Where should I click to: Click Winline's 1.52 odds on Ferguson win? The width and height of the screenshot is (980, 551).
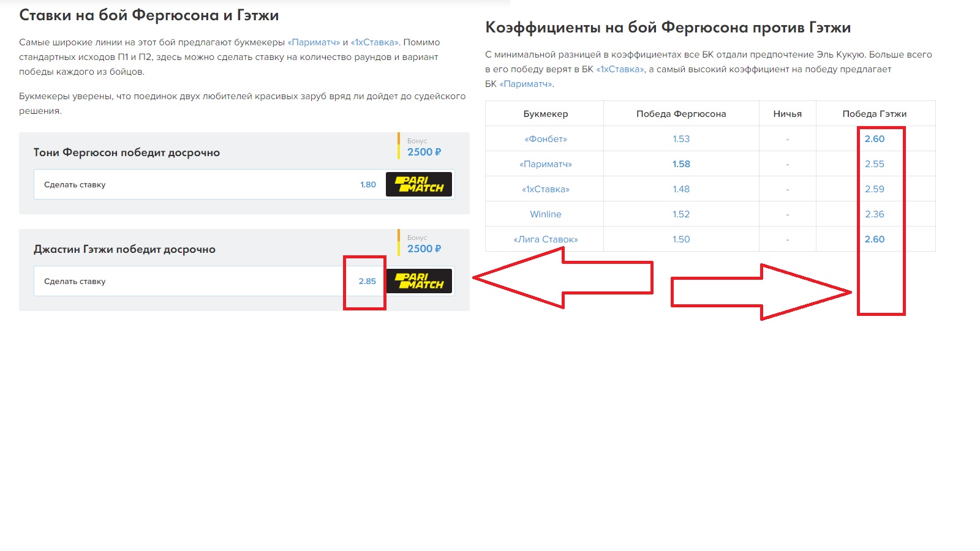coord(681,214)
